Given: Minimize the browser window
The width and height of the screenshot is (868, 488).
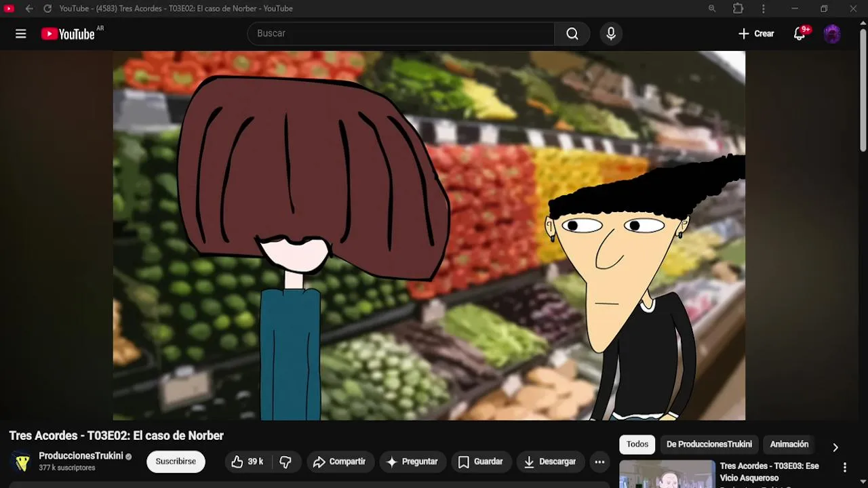Looking at the screenshot, I should (x=795, y=9).
